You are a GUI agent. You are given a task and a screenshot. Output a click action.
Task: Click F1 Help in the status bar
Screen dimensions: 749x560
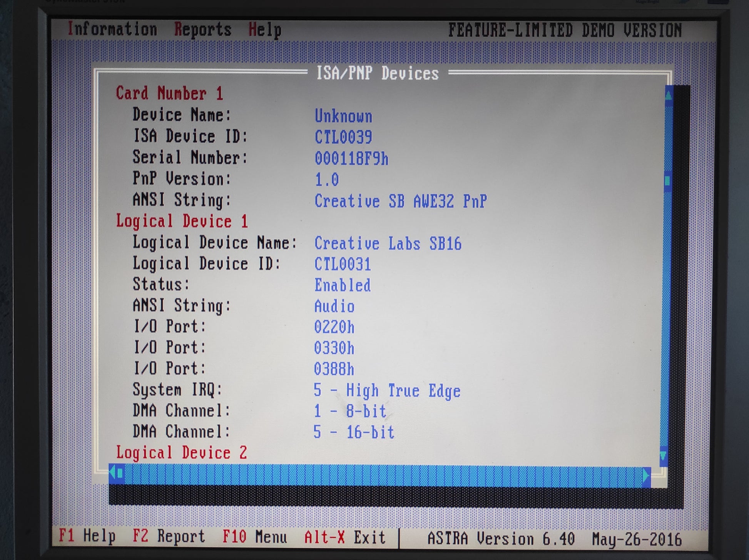pyautogui.click(x=87, y=536)
